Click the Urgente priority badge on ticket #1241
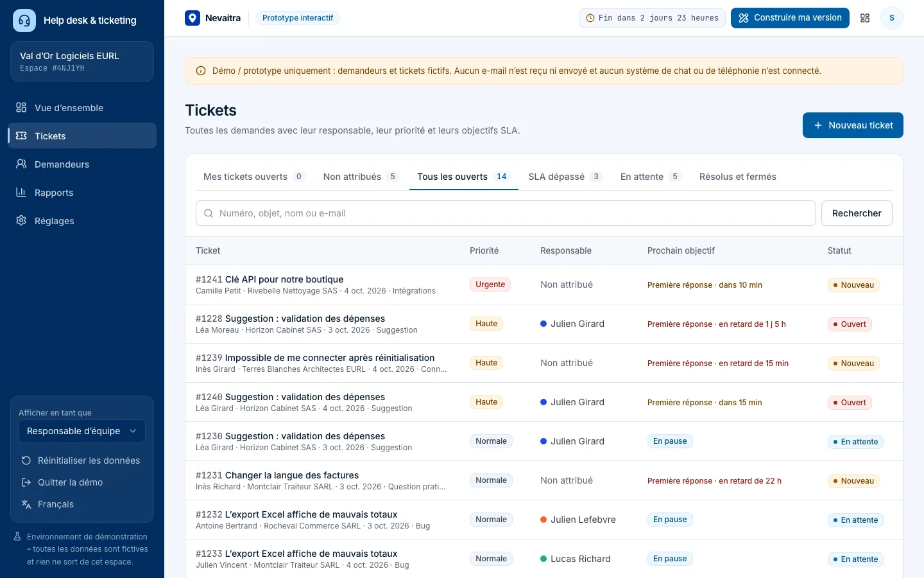 (490, 285)
